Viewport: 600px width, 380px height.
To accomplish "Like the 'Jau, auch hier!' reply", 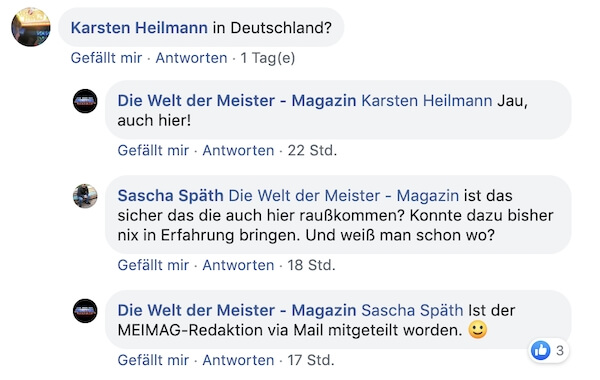I will point(153,150).
